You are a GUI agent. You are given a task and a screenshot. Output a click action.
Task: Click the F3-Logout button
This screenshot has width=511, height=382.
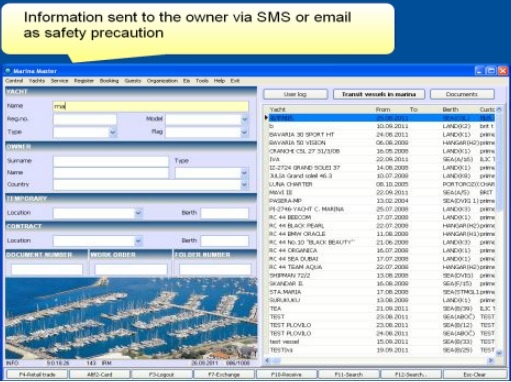click(x=162, y=374)
